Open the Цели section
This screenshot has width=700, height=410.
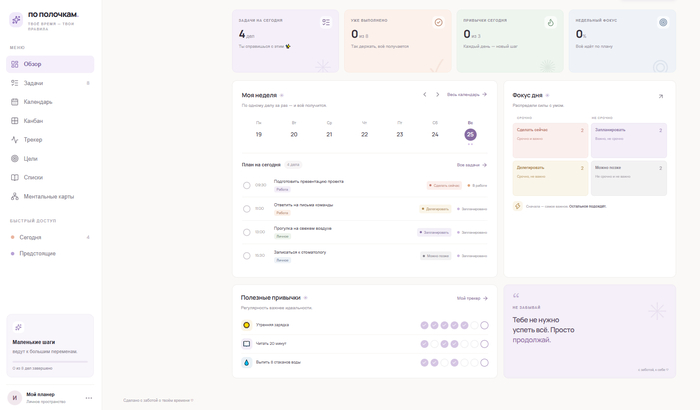pyautogui.click(x=50, y=159)
